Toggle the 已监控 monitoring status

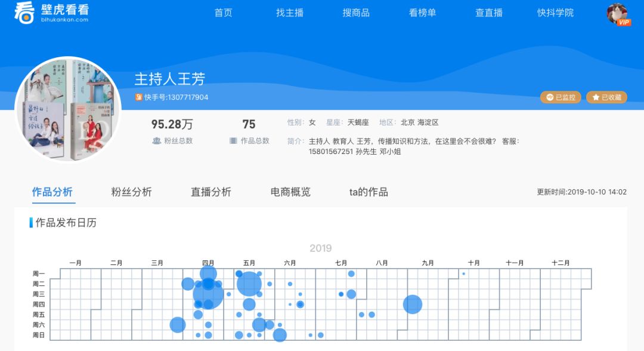click(560, 97)
